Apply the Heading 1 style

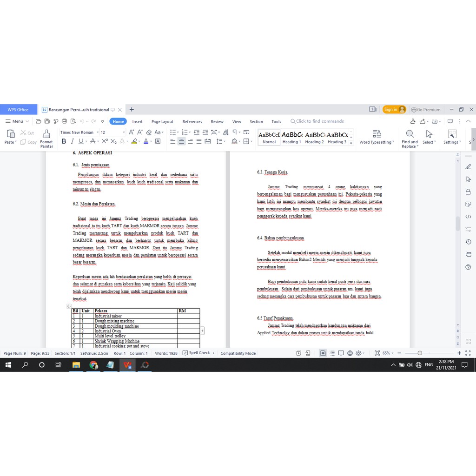(291, 137)
